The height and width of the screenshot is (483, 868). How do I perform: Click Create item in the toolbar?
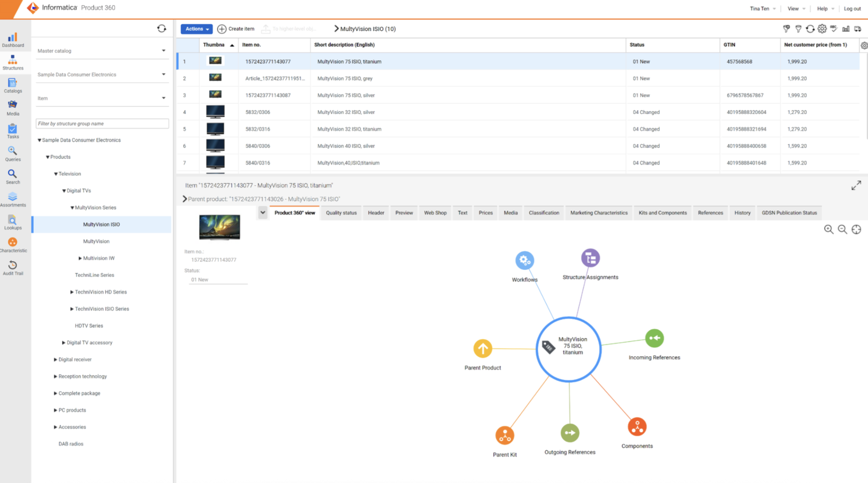[x=236, y=29]
